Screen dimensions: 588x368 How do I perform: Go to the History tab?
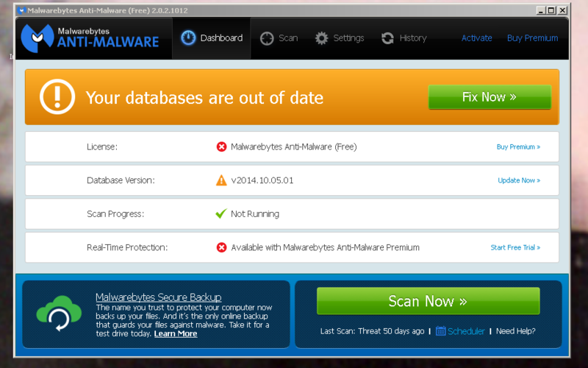[404, 38]
